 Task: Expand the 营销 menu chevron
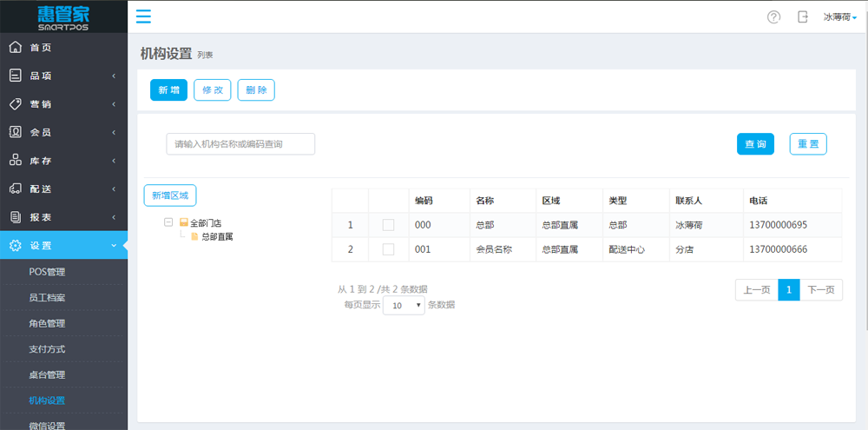pos(114,104)
